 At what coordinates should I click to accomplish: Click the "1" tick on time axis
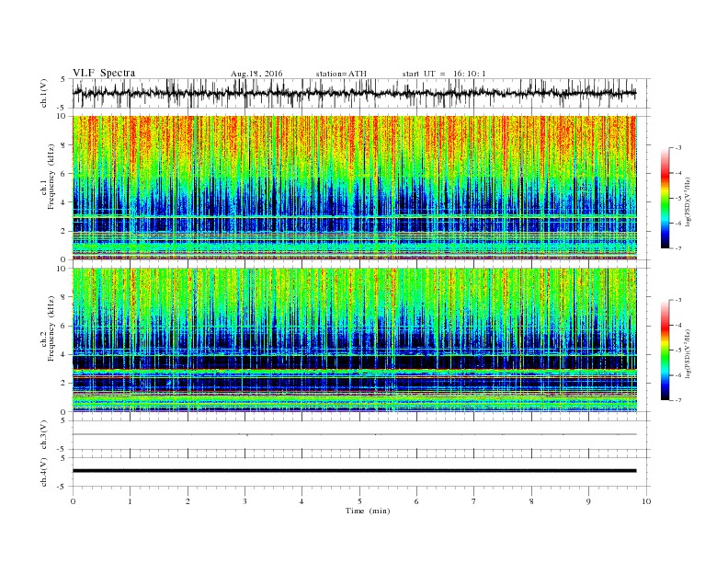(x=130, y=501)
